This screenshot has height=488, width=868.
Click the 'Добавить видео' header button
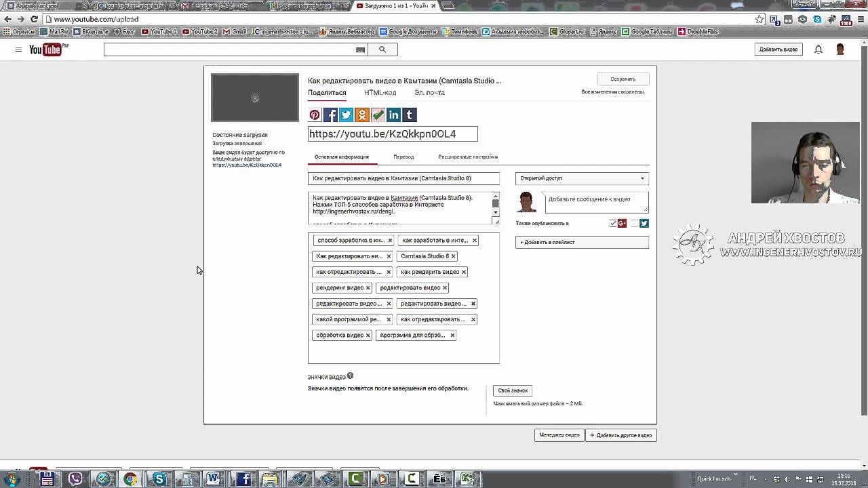pos(778,49)
